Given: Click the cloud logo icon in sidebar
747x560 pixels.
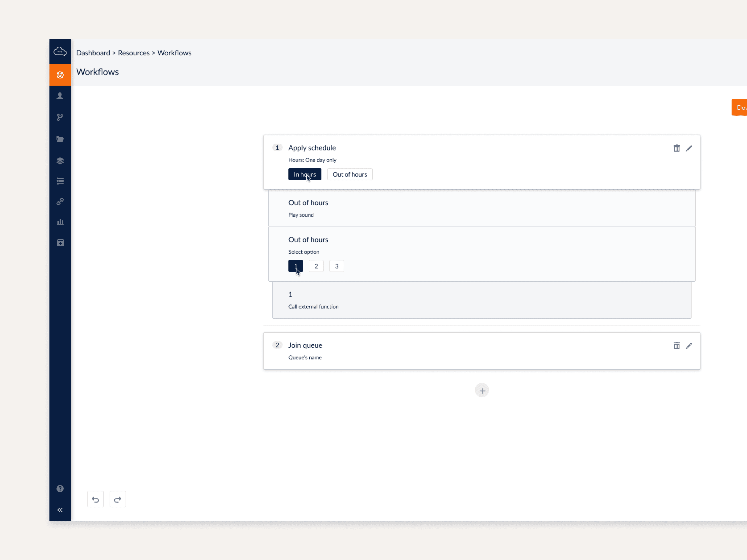Looking at the screenshot, I should pyautogui.click(x=60, y=52).
